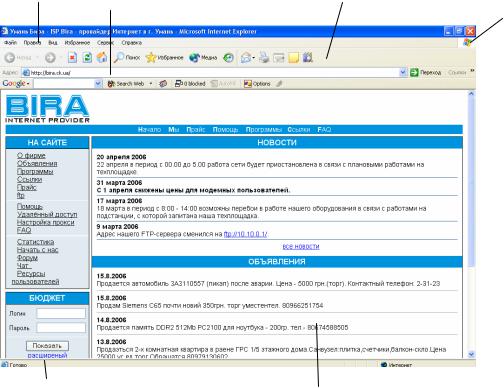Click the Google toolbar 0 blocked popup icon
This screenshot has height=388, width=504.
[190, 84]
